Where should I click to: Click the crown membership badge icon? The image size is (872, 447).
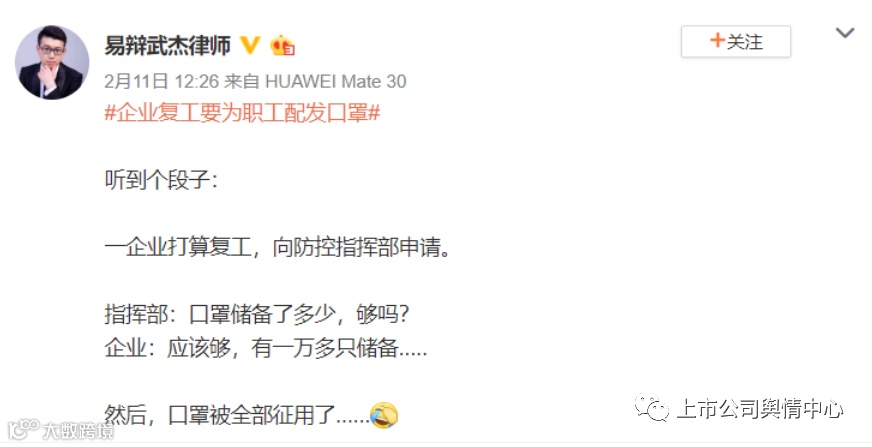[283, 46]
